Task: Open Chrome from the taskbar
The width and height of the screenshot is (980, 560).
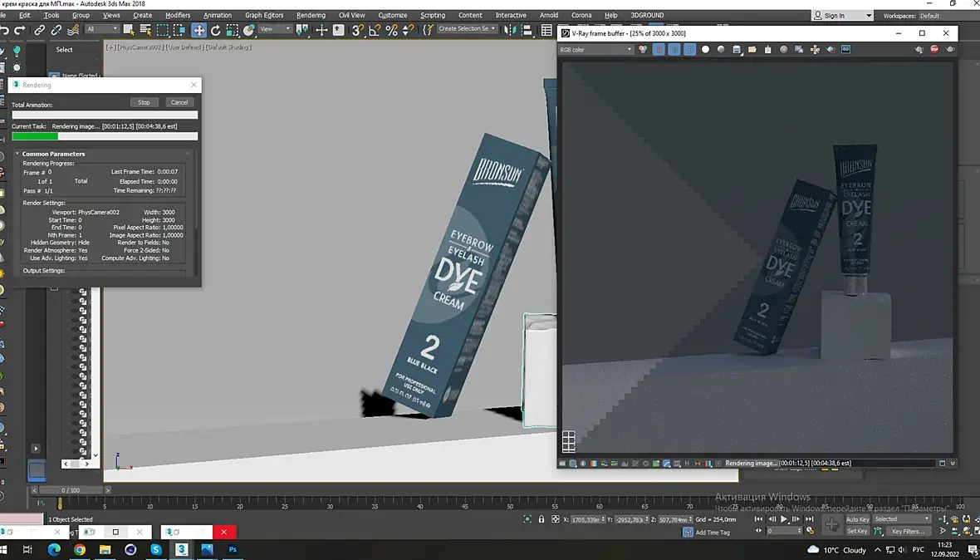Action: point(80,550)
